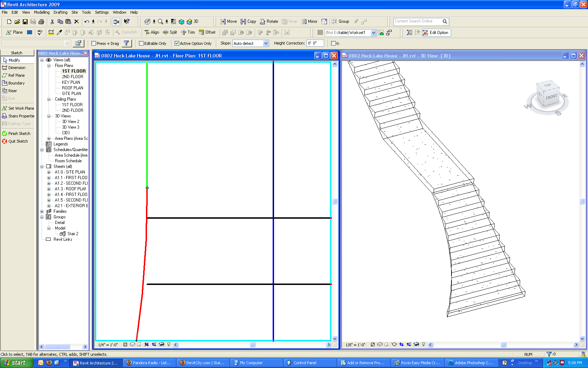Choose the Split tool
This screenshot has width=588, height=368.
[170, 32]
